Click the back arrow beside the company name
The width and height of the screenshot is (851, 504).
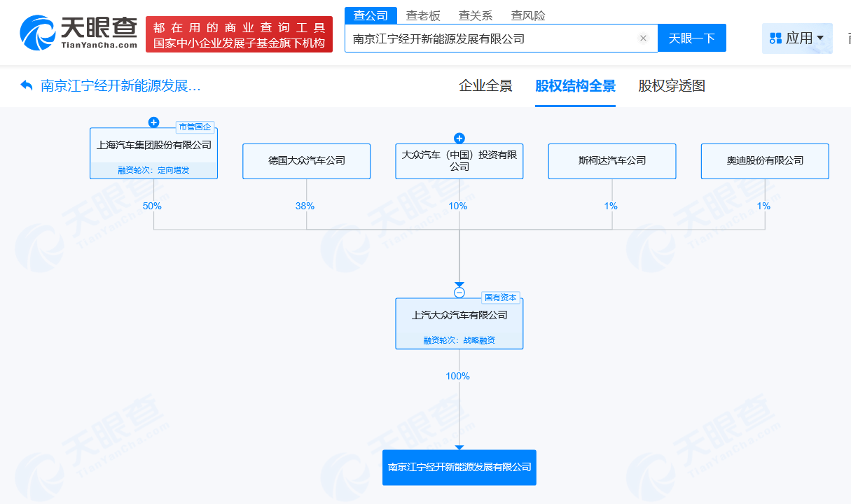click(27, 85)
